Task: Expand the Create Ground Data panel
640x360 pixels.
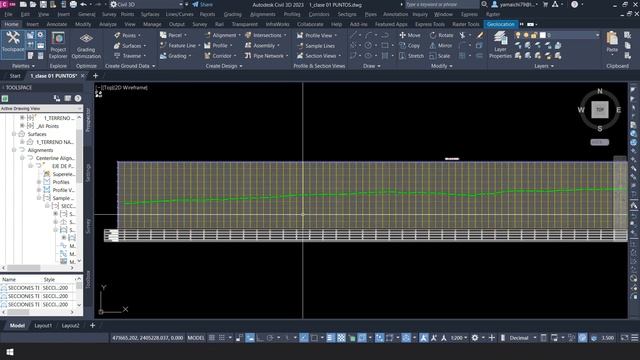Action: click(130, 66)
